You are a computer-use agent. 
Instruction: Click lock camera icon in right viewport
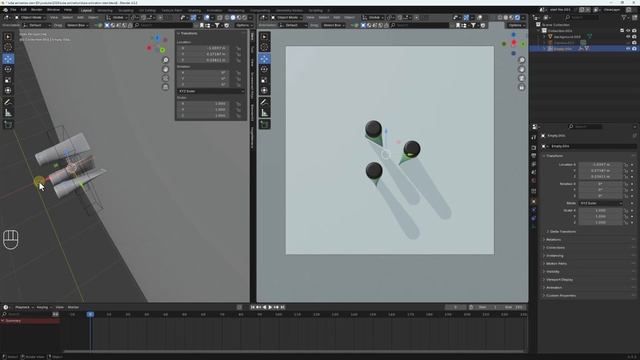tap(521, 87)
